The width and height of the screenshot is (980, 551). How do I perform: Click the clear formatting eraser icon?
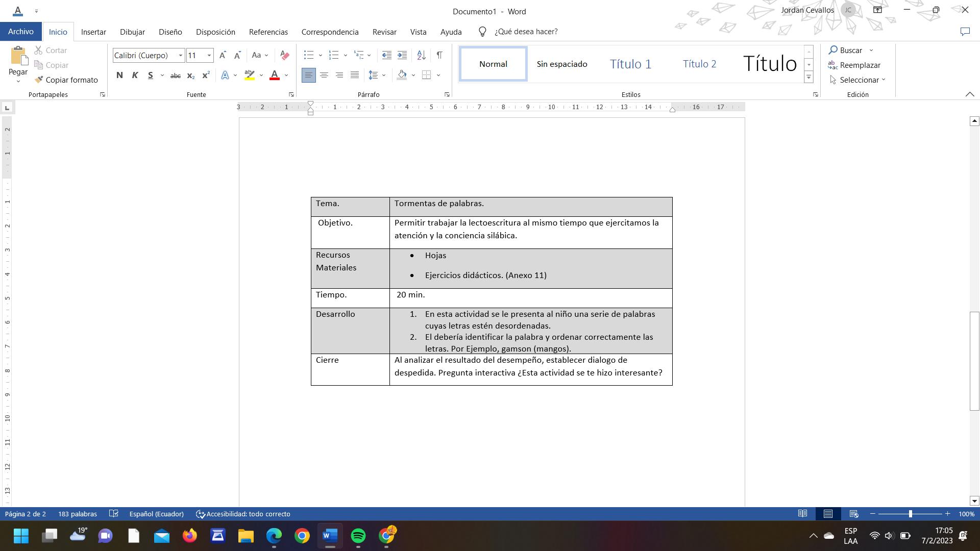(x=285, y=55)
